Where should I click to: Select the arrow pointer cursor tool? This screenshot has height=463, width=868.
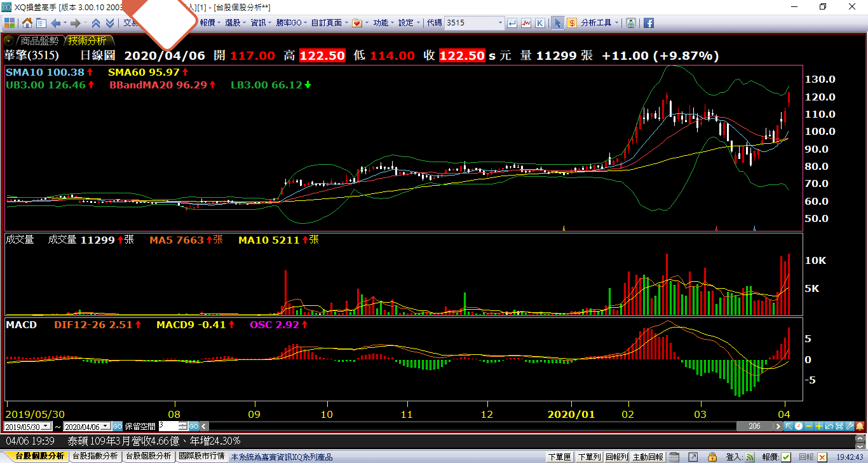tap(557, 23)
